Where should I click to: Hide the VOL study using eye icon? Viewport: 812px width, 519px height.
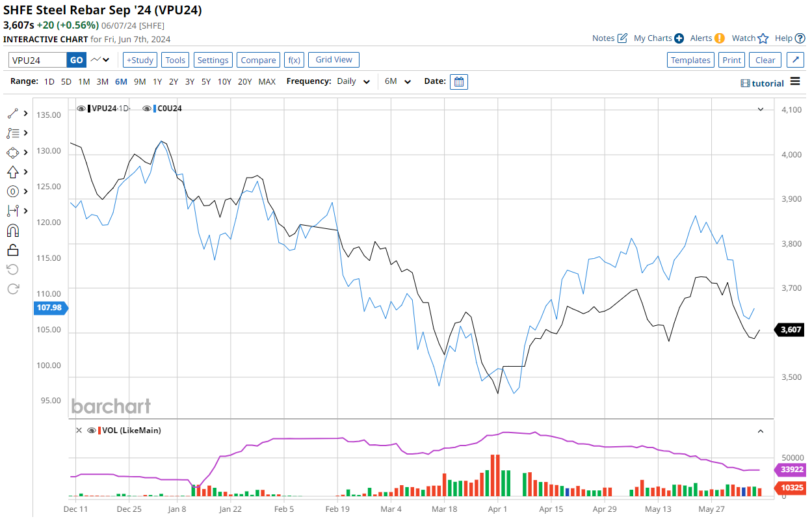[x=92, y=431]
